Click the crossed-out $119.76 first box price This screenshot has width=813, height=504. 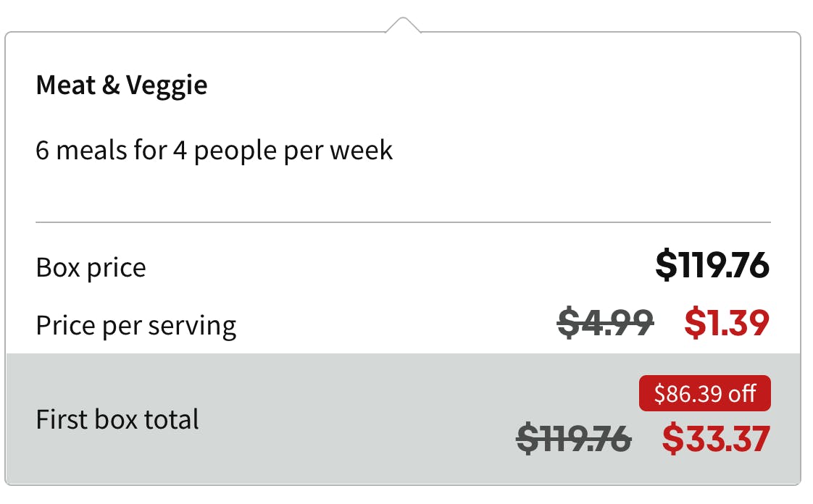[x=573, y=439]
